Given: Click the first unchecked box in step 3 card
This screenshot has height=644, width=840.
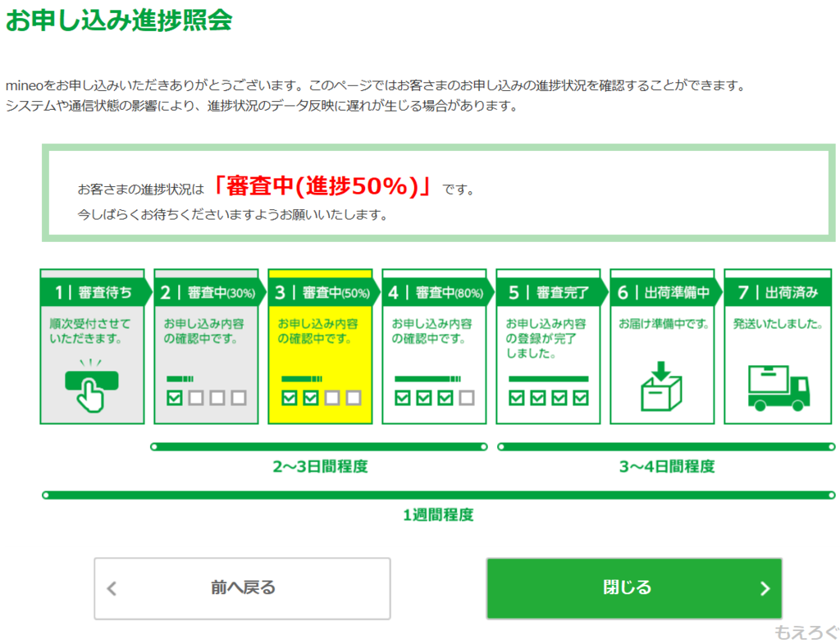Looking at the screenshot, I should [332, 398].
